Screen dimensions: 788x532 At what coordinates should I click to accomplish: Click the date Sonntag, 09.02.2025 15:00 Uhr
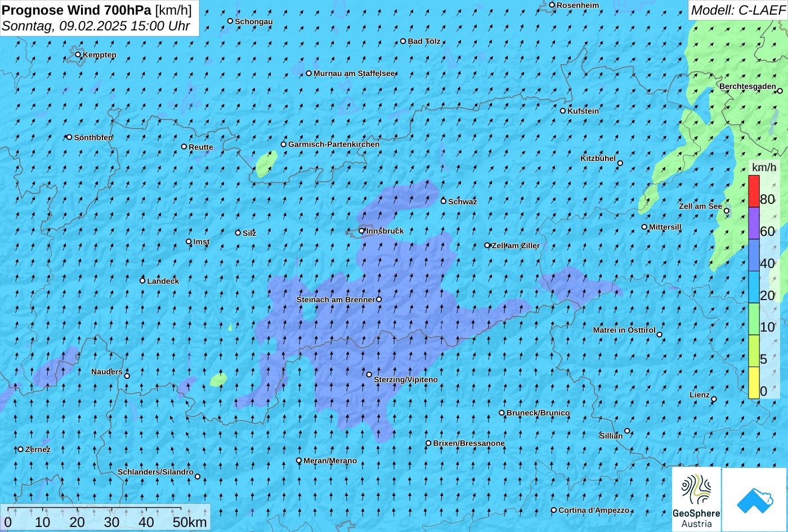(96, 26)
